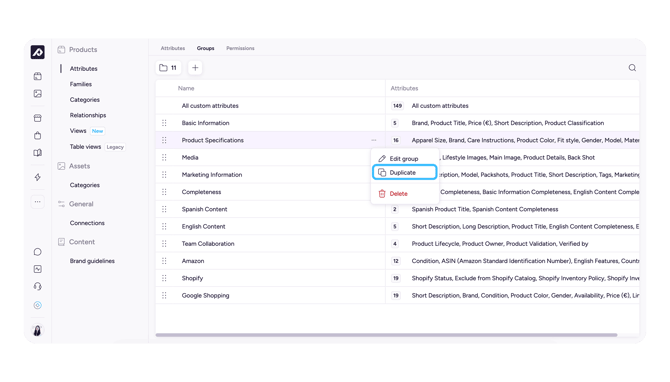Grab the drag handle for Amazon row
This screenshot has width=670, height=382.
click(164, 261)
